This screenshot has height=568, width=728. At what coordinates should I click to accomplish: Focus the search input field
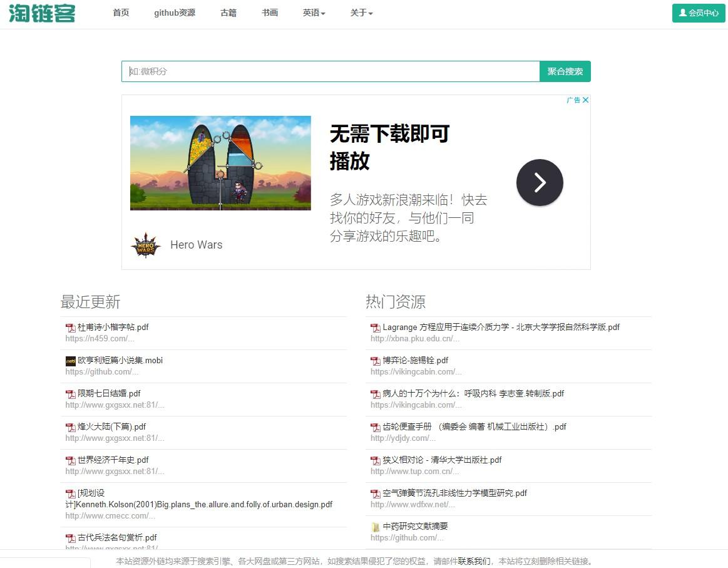coord(331,71)
